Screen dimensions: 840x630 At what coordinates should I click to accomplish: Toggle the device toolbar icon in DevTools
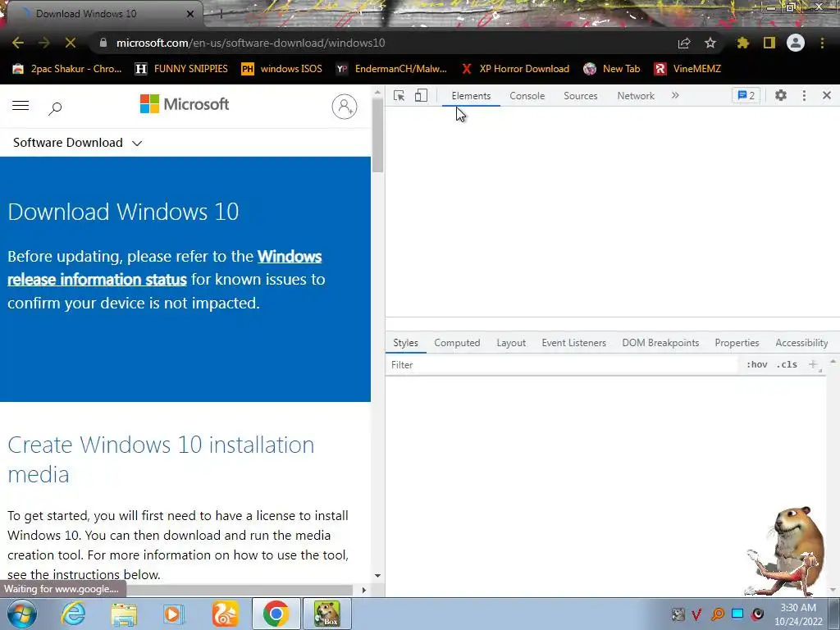(x=421, y=95)
